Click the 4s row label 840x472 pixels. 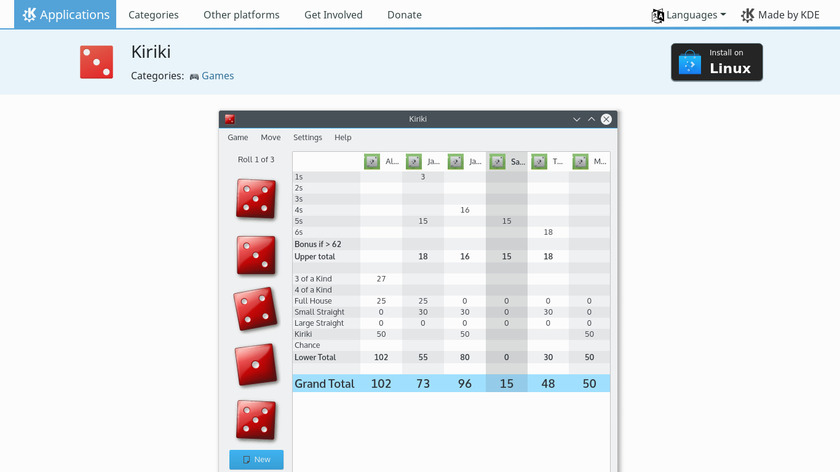(x=298, y=210)
